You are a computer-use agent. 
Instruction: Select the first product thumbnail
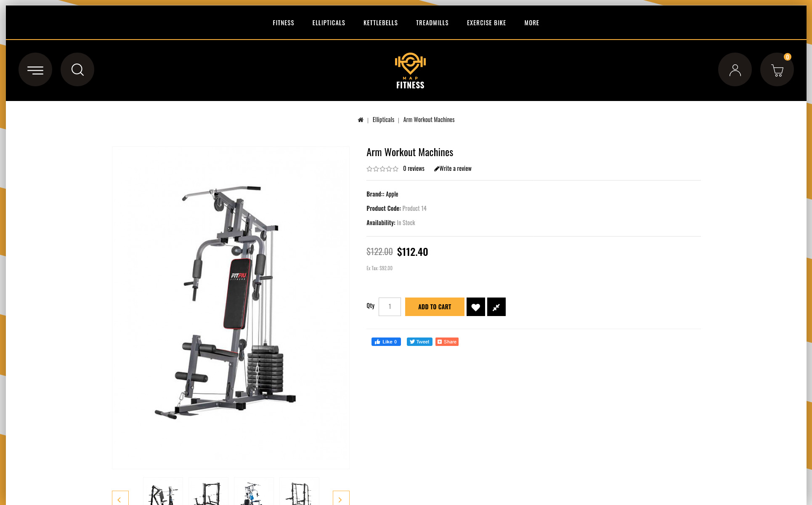163,492
